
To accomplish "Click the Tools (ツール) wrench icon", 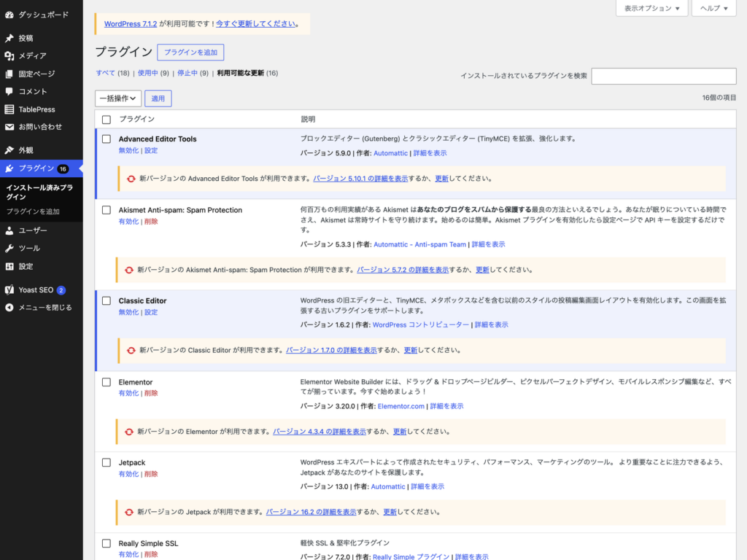I will pyautogui.click(x=9, y=248).
